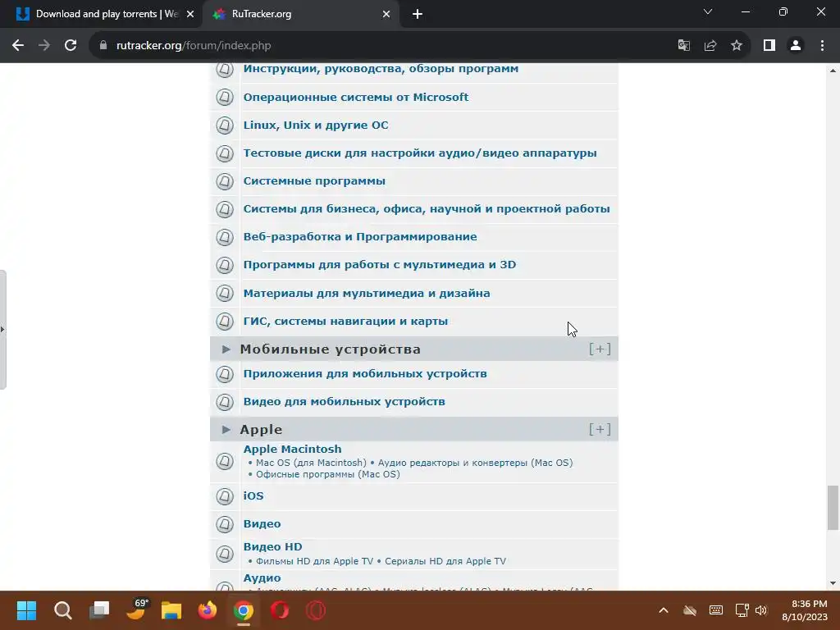Open the Chrome profile icon
Screen dimensions: 840x630
click(x=796, y=46)
